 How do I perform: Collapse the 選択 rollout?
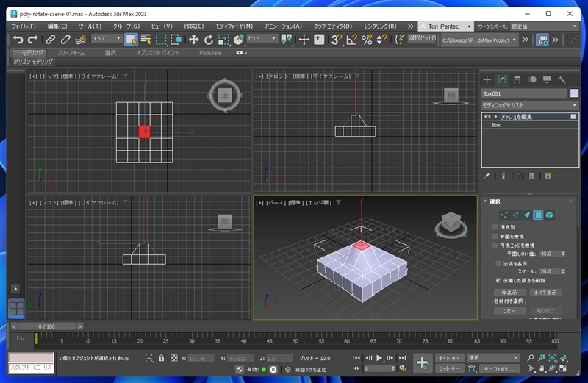click(485, 201)
